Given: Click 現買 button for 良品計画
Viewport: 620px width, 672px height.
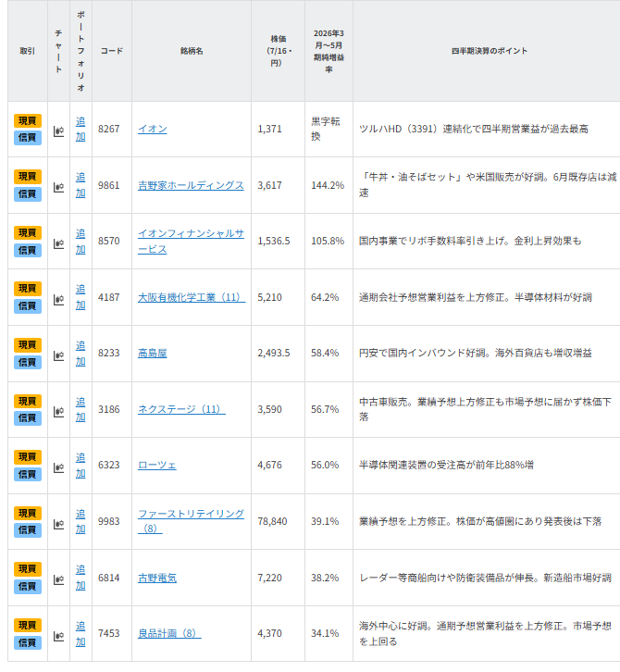Looking at the screenshot, I should pos(28,626).
